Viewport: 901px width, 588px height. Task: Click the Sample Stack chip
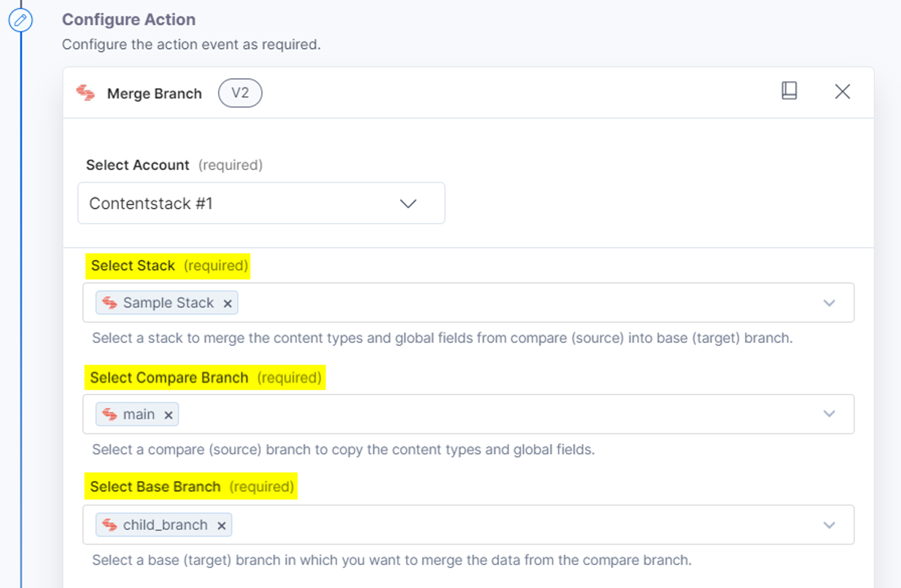point(167,303)
